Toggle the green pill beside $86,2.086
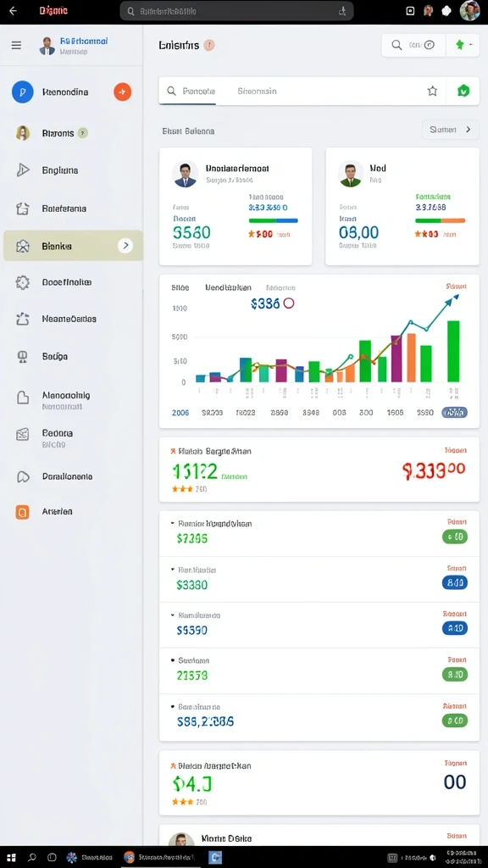The height and width of the screenshot is (868, 488). (455, 721)
